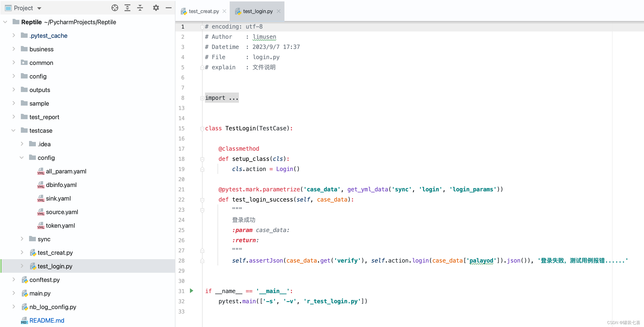Fold the docstring at line 23

[x=202, y=210]
